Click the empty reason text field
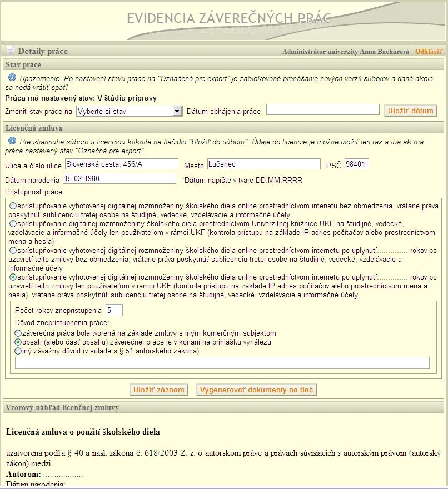Image resolution: width=448 pixels, height=489 pixels. point(222,363)
